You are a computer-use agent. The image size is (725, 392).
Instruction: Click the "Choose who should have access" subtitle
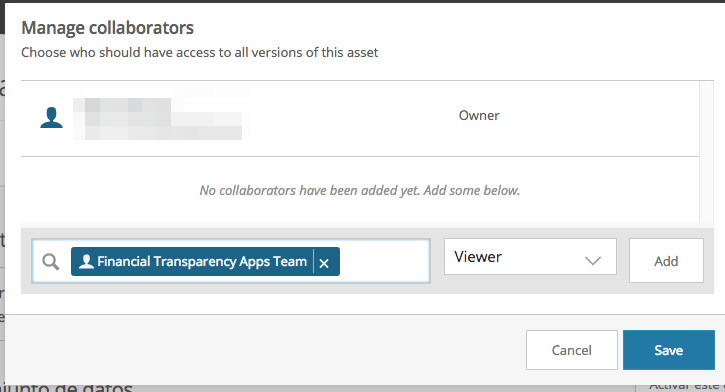click(x=200, y=52)
